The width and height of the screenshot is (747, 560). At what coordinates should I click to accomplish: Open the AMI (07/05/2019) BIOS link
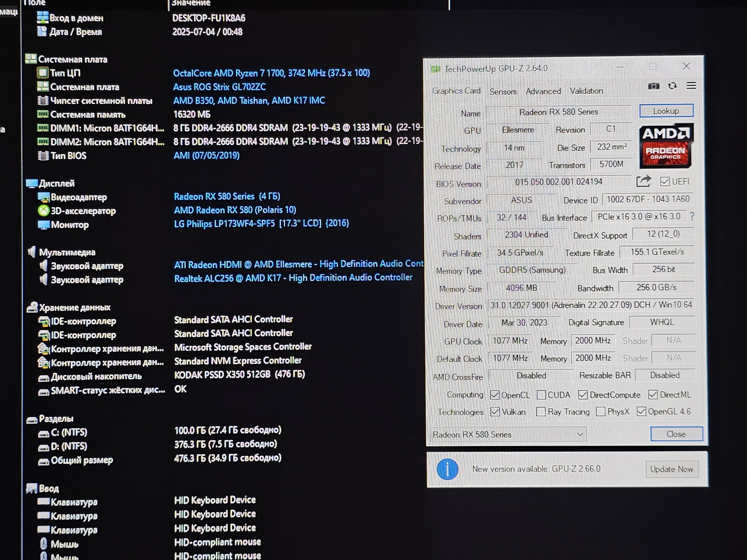pos(206,155)
